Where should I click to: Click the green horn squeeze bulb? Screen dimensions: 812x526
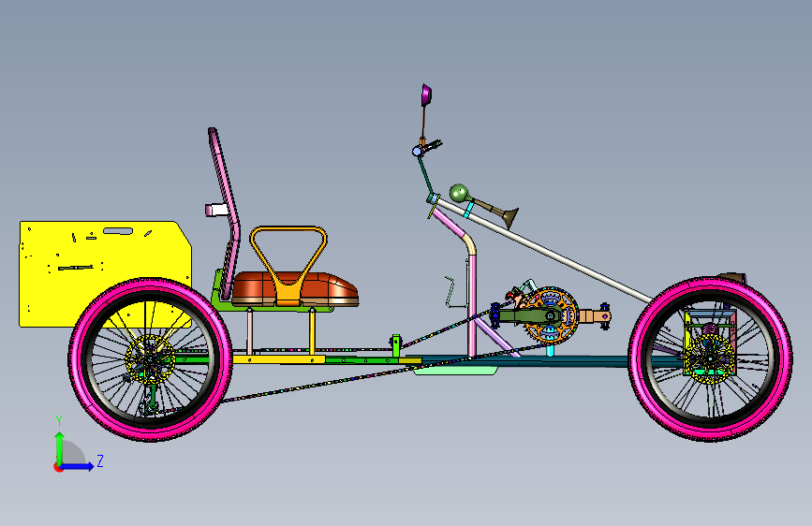458,193
